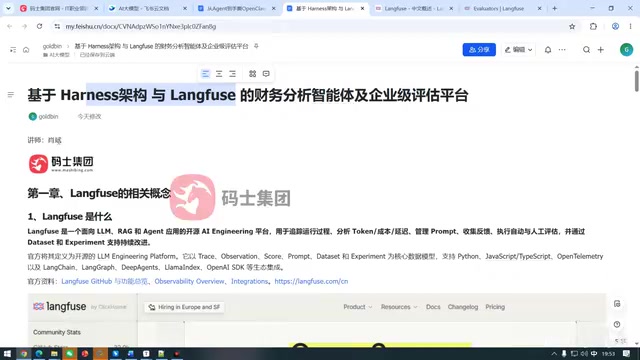Open the goldbin author profile

(43, 116)
